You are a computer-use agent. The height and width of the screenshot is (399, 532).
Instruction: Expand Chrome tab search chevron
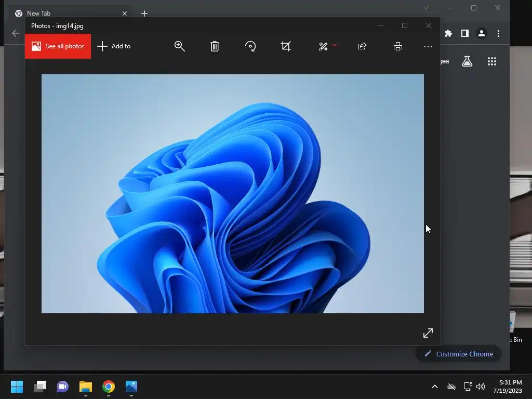[426, 8]
